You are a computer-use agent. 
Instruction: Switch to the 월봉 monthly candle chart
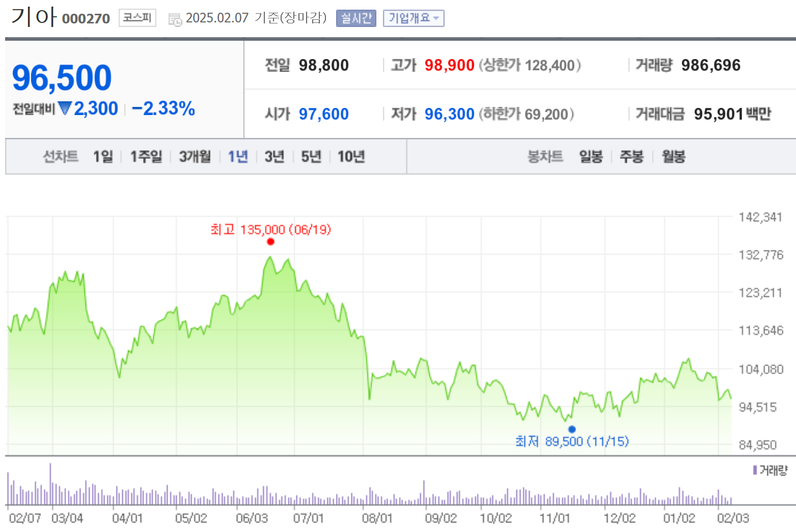pos(673,156)
